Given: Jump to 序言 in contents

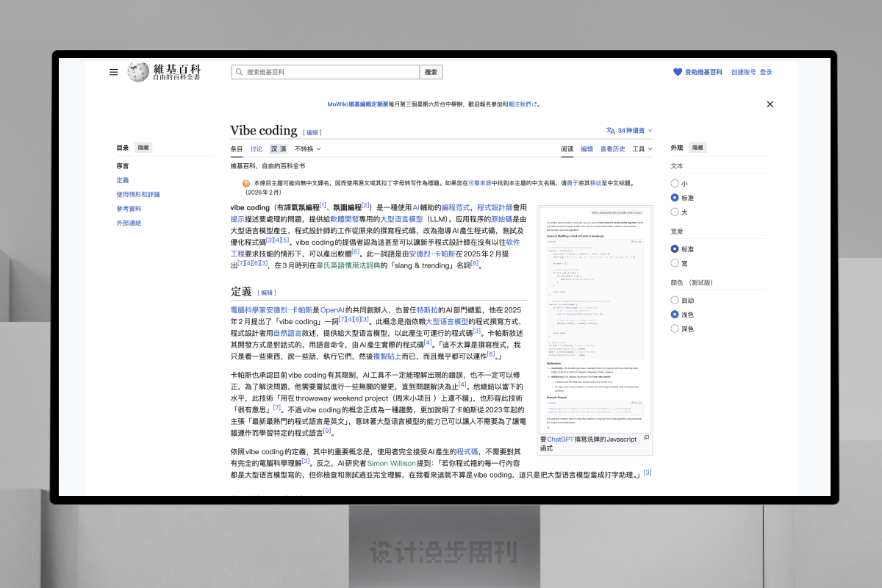Looking at the screenshot, I should point(122,166).
